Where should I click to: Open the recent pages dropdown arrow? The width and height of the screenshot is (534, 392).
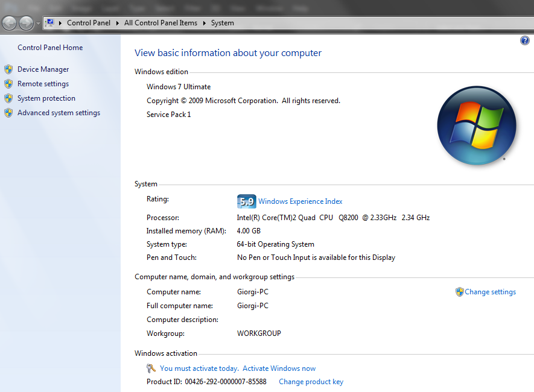point(38,24)
